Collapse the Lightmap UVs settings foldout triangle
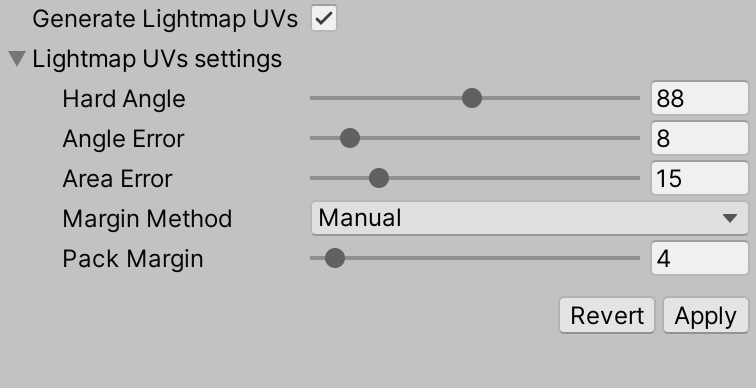This screenshot has width=756, height=388. pos(17,59)
